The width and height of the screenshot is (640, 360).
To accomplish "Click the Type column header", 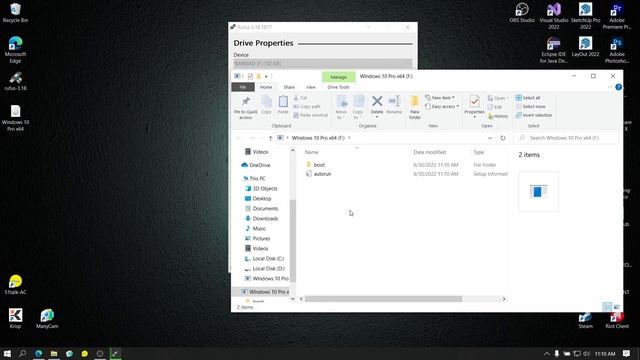I will click(x=479, y=152).
